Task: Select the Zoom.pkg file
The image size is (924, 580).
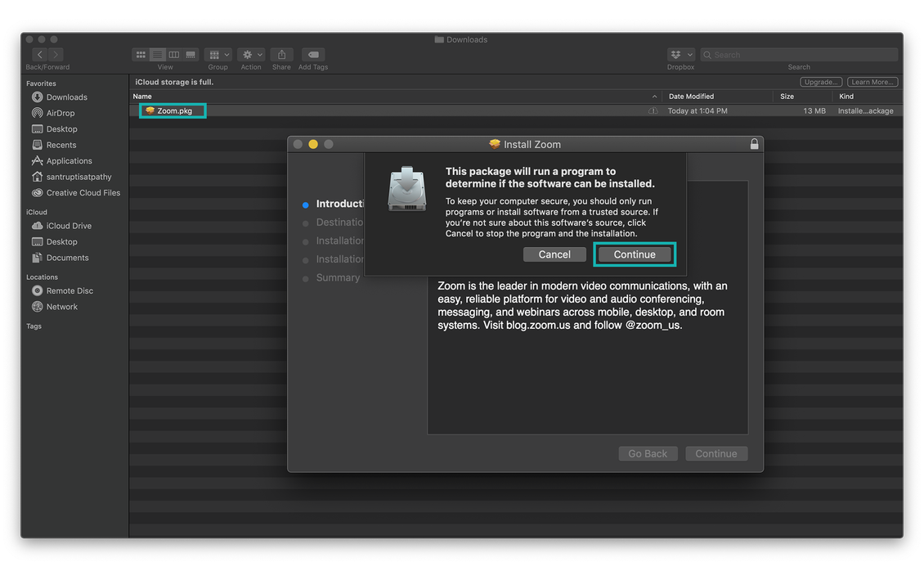Action: [x=172, y=110]
